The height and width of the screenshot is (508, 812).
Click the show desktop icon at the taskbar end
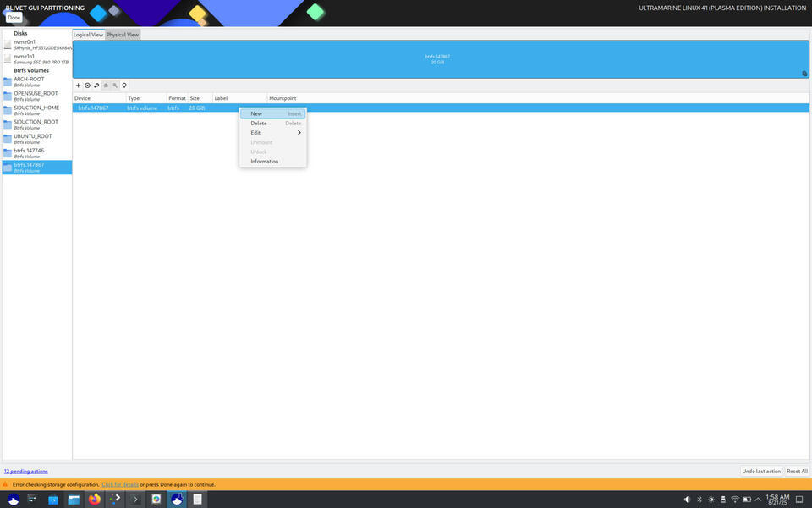click(x=799, y=500)
